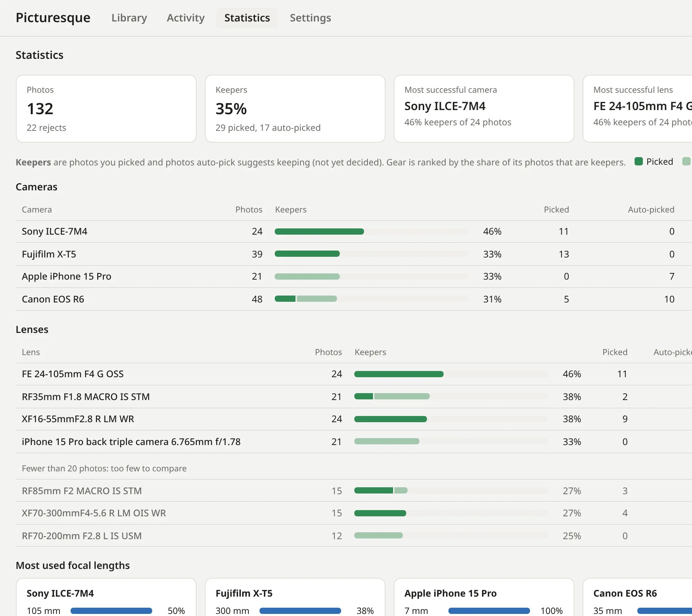The image size is (692, 616).
Task: Click the Picturesque app title
Action: click(53, 18)
